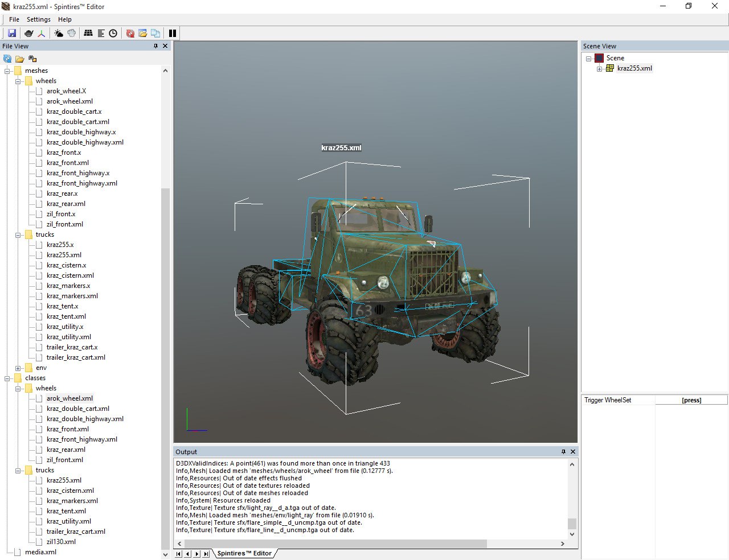The height and width of the screenshot is (560, 729).
Task: Click File View binoculars find icon
Action: coord(32,59)
